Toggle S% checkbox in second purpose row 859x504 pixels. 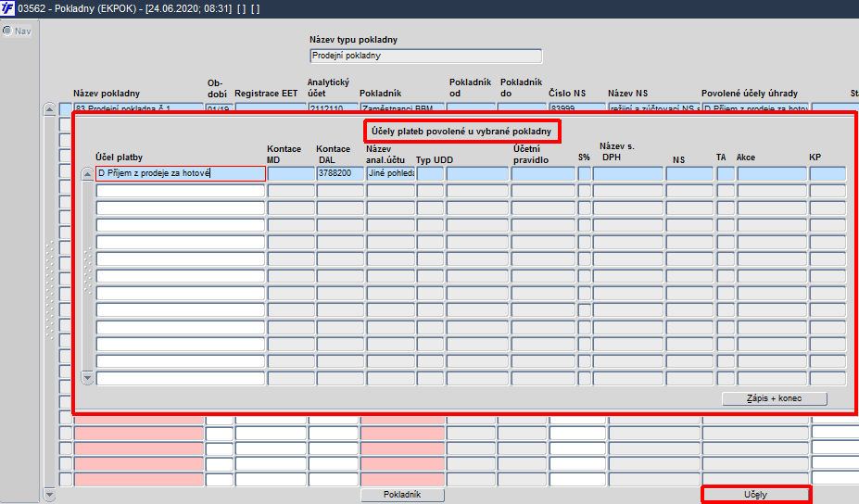(584, 191)
